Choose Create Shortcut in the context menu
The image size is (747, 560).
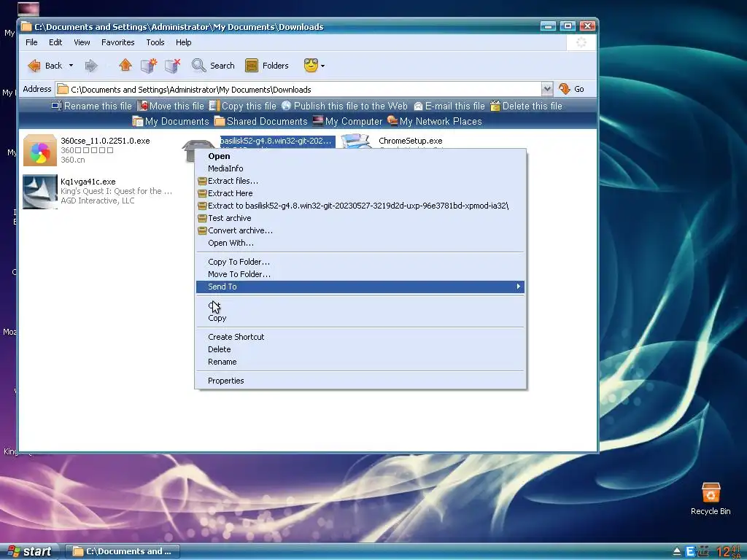click(x=360, y=337)
